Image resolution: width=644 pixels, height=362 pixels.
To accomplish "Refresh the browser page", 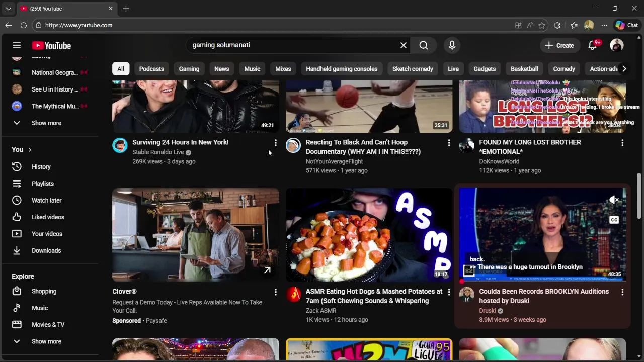I will 24,25.
